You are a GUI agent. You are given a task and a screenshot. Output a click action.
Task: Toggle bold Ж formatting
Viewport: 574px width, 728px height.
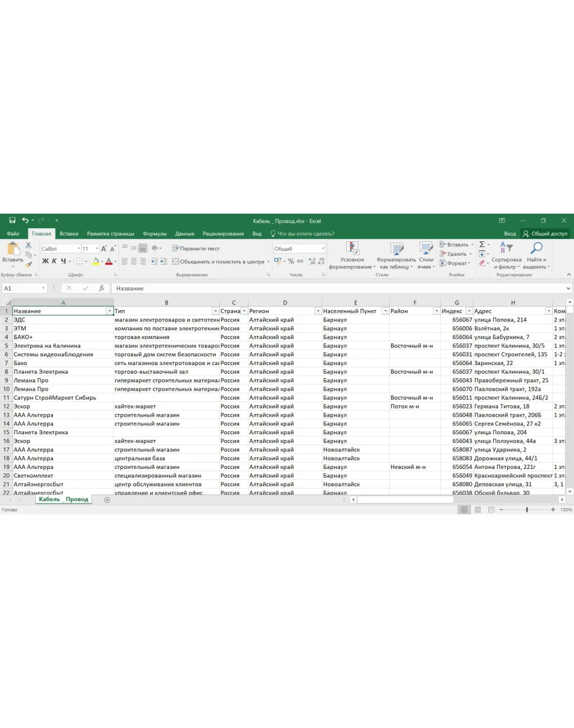45,262
